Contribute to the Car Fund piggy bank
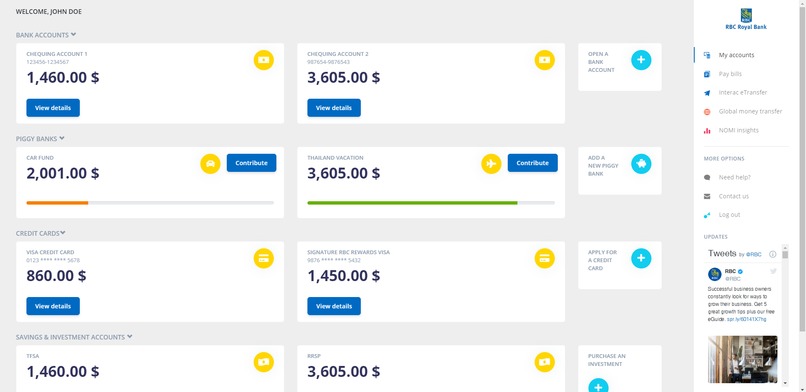The width and height of the screenshot is (806, 392). tap(251, 163)
